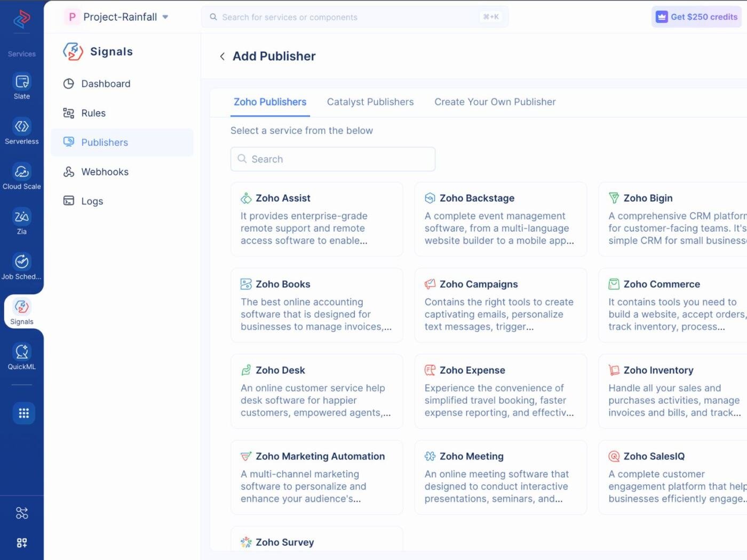
Task: Click the add-widget grid icon at sidebar bottom
Action: (22, 543)
